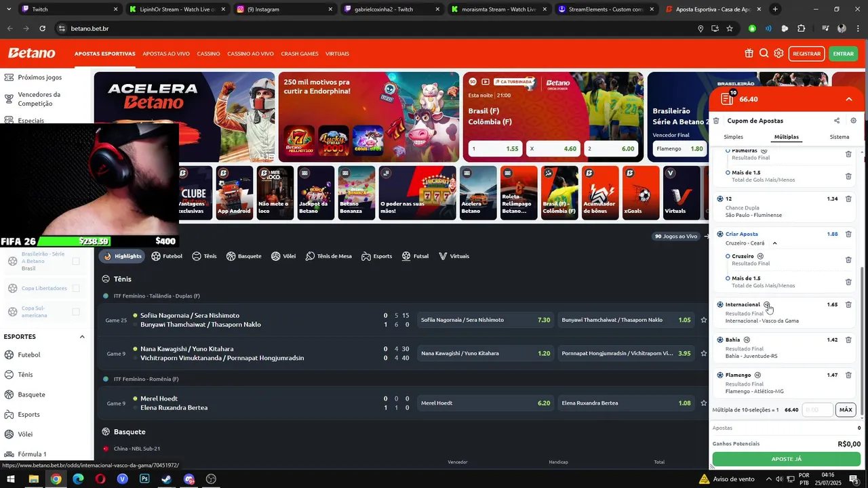Check the Copa Libertadores checkbox

point(76,288)
